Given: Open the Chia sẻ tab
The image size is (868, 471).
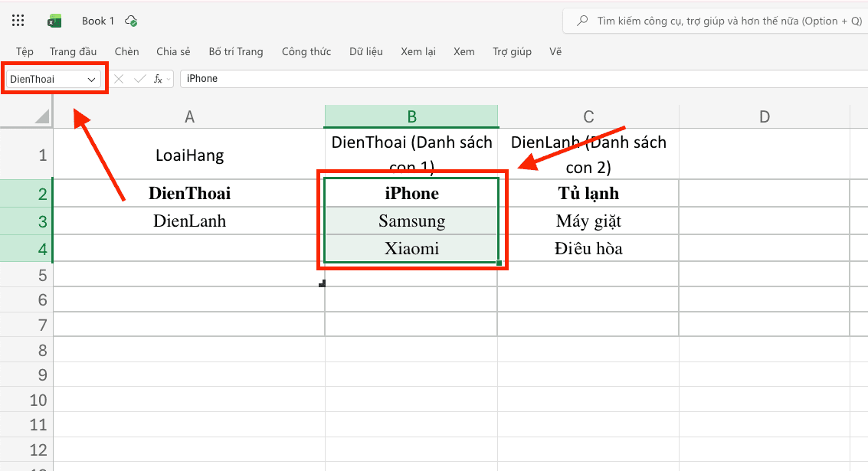Looking at the screenshot, I should 173,51.
